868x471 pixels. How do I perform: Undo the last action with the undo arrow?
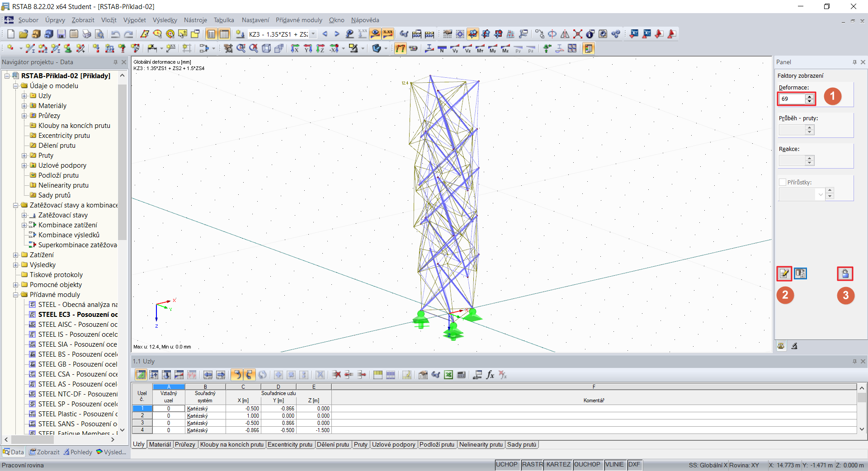116,34
